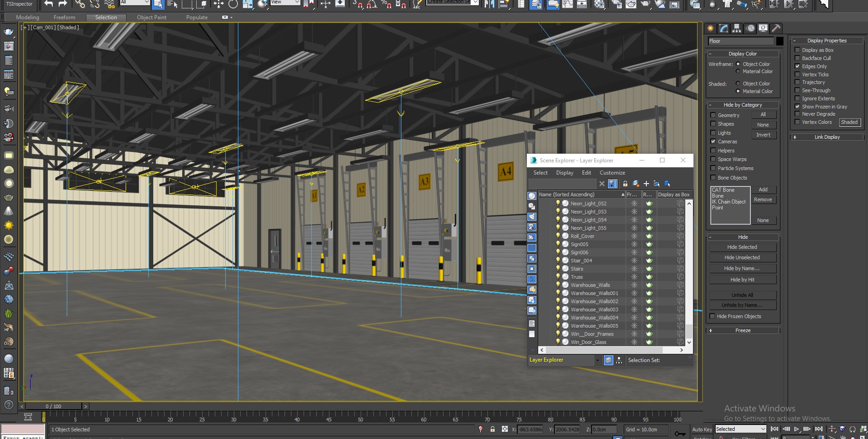Image resolution: width=868 pixels, height=439 pixels.
Task: Activate Select and Move tool
Action: point(218,4)
